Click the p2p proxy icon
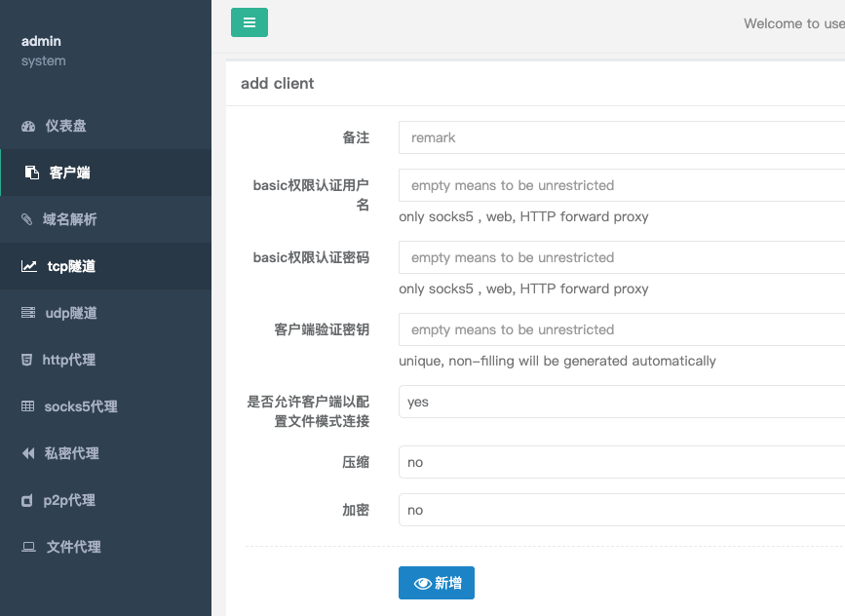This screenshot has height=616, width=845. [x=27, y=500]
